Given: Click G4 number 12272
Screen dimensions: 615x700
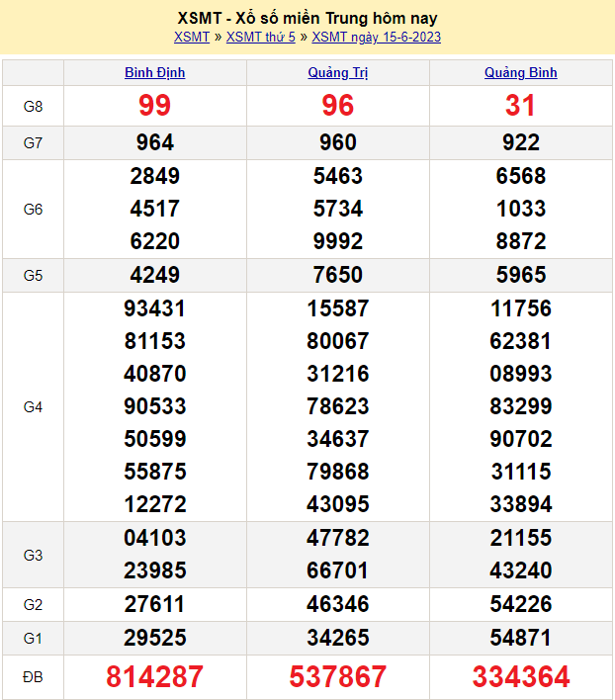Looking at the screenshot, I should pyautogui.click(x=155, y=504).
